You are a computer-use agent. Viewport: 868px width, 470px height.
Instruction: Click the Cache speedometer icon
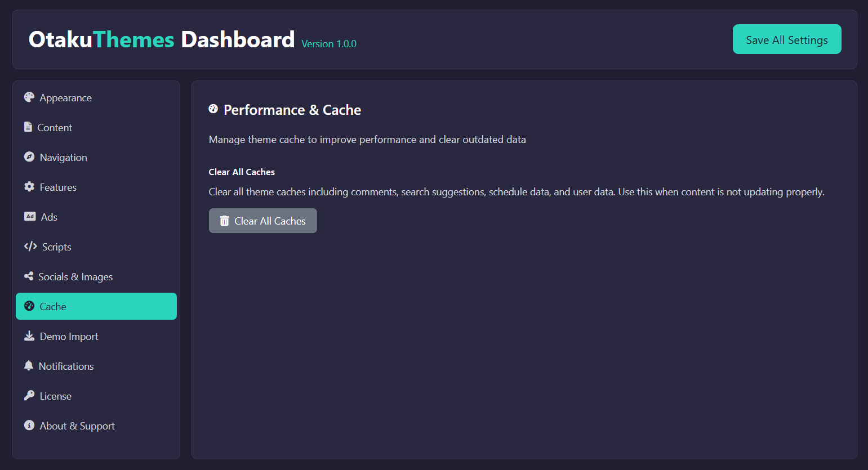[x=29, y=306]
